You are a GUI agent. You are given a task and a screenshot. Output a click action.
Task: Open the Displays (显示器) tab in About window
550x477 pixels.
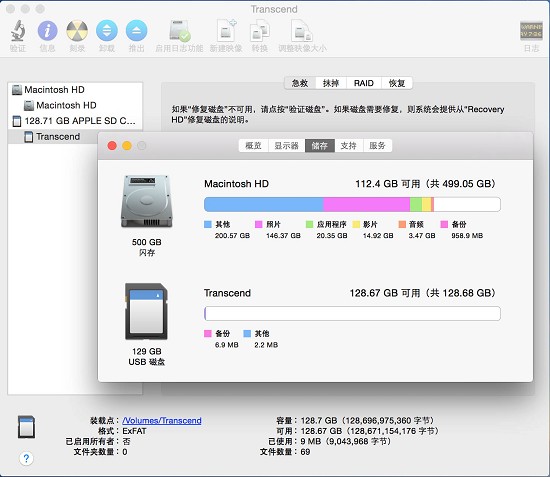click(x=287, y=146)
